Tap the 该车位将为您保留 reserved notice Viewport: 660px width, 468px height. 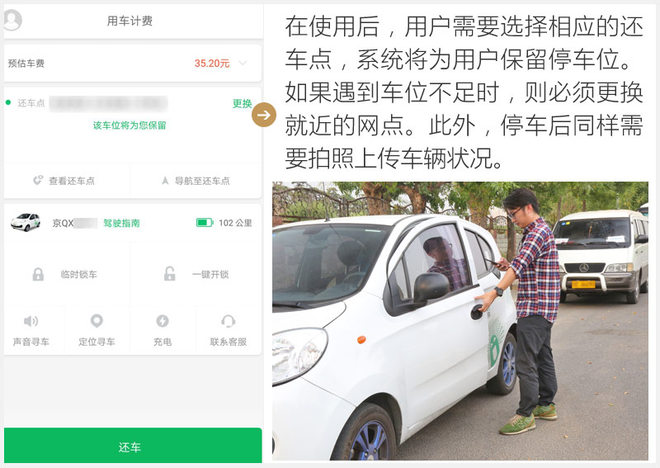coord(130,125)
